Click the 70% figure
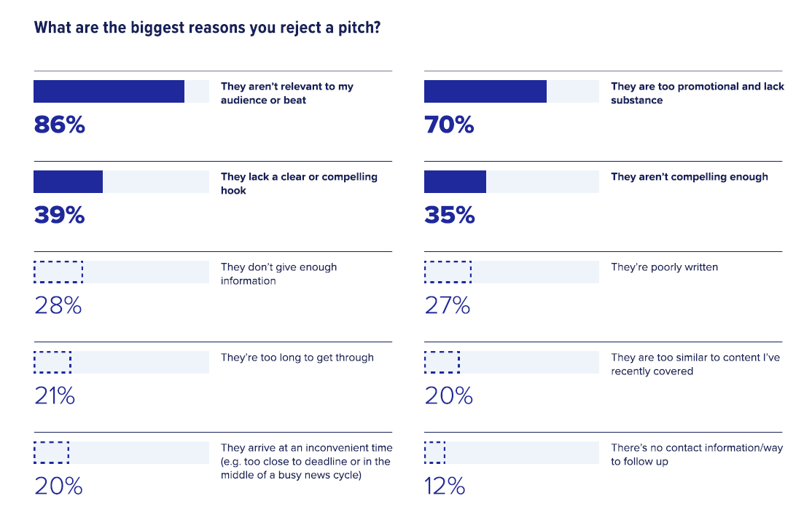This screenshot has width=812, height=512. (x=449, y=125)
